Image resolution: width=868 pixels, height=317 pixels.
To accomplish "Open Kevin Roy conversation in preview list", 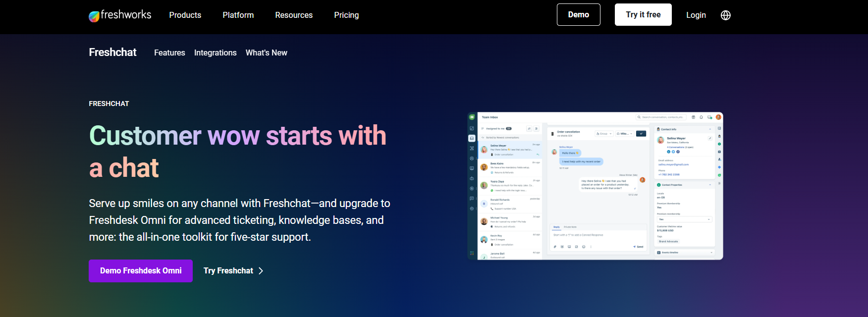I will click(x=510, y=240).
